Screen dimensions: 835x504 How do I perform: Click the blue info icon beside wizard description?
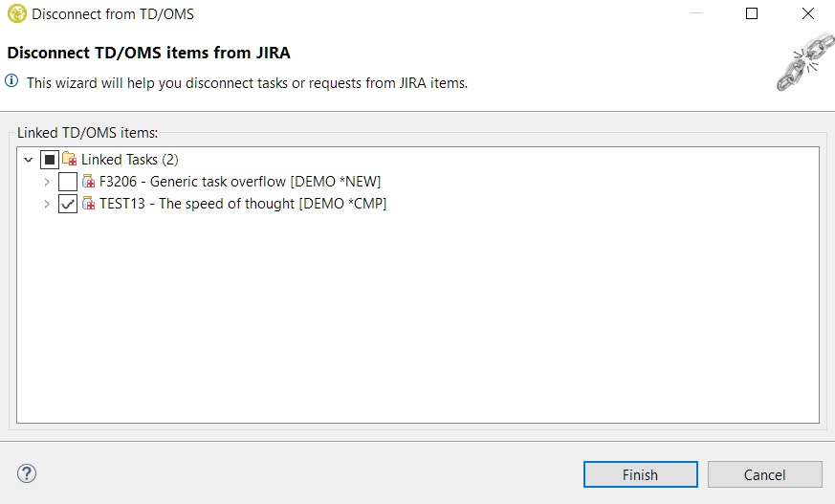[x=12, y=82]
